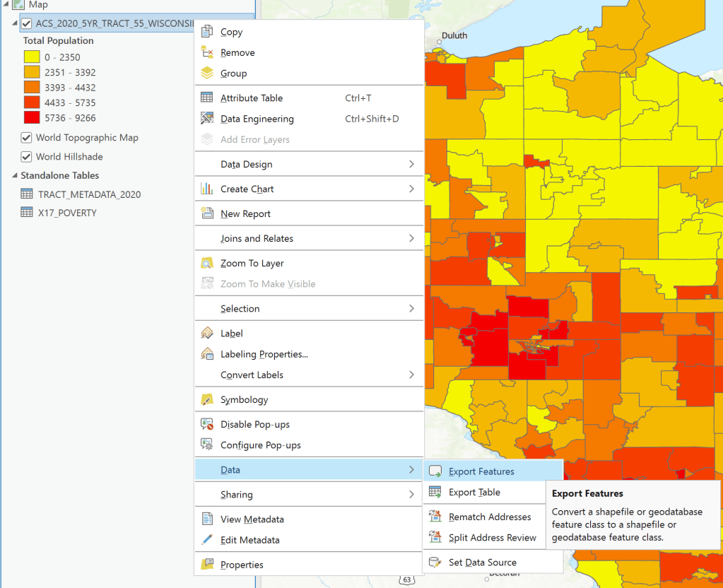Open the TRACT_METADATA_2020 table entry

coord(89,194)
